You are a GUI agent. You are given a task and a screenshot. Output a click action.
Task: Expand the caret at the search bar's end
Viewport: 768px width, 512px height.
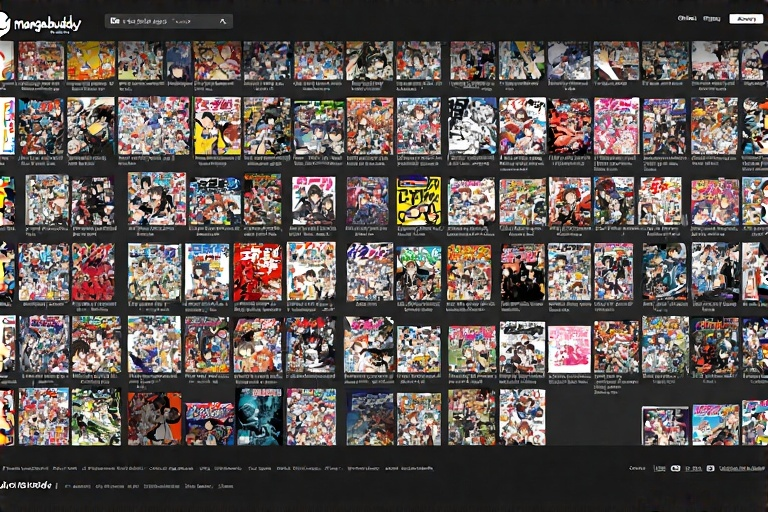222,21
